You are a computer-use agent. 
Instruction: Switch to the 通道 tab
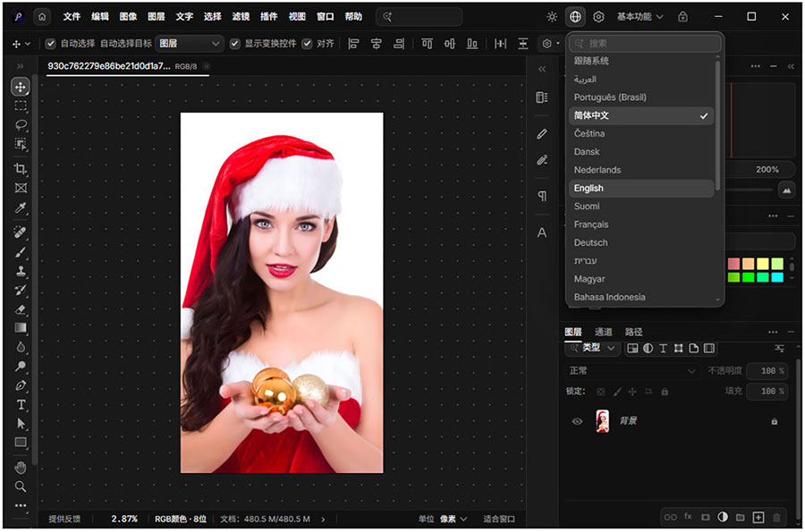(x=603, y=333)
